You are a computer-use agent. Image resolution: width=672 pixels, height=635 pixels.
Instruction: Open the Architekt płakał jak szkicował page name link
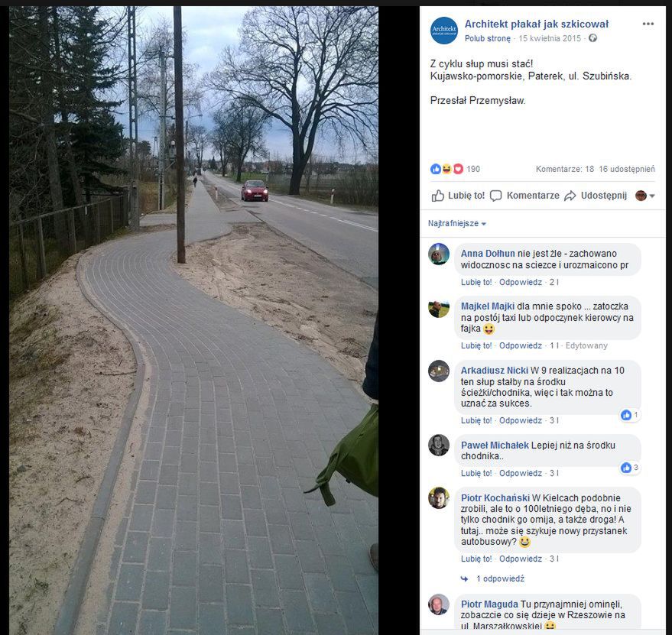[537, 24]
